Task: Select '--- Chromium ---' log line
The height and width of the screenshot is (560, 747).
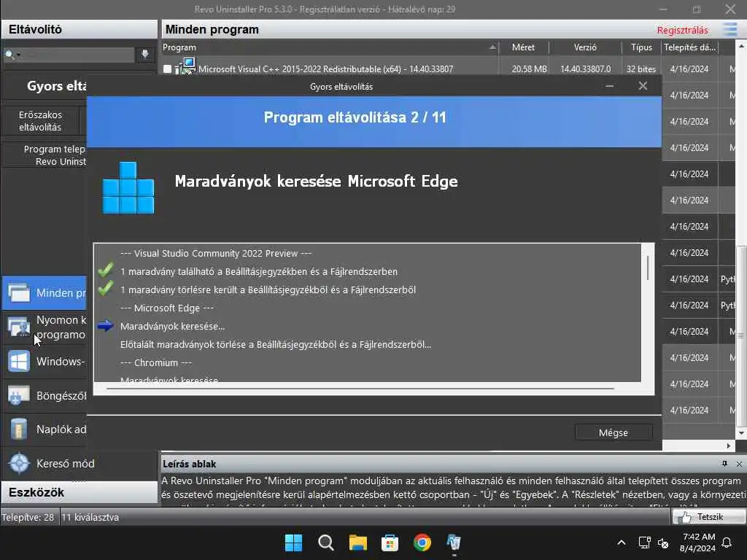Action: [x=156, y=363]
